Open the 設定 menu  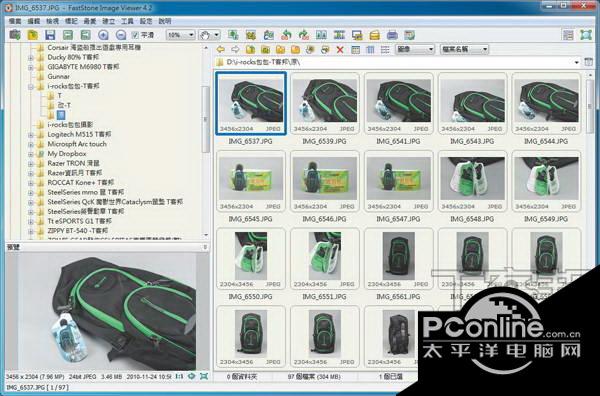[146, 21]
